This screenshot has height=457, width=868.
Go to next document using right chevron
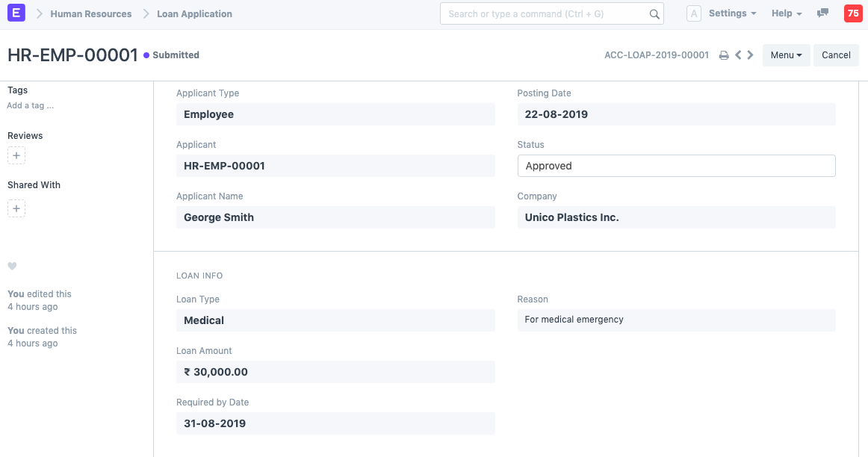750,55
